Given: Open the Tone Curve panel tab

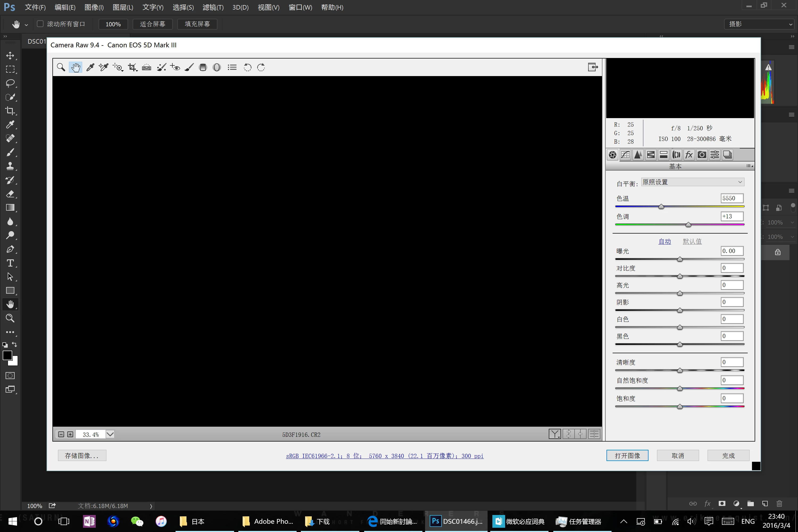Looking at the screenshot, I should (x=625, y=155).
